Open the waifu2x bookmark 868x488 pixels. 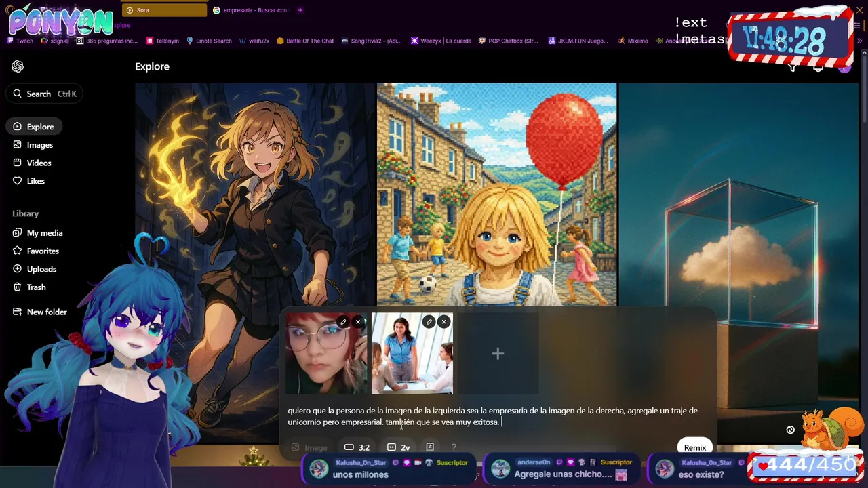(x=254, y=41)
